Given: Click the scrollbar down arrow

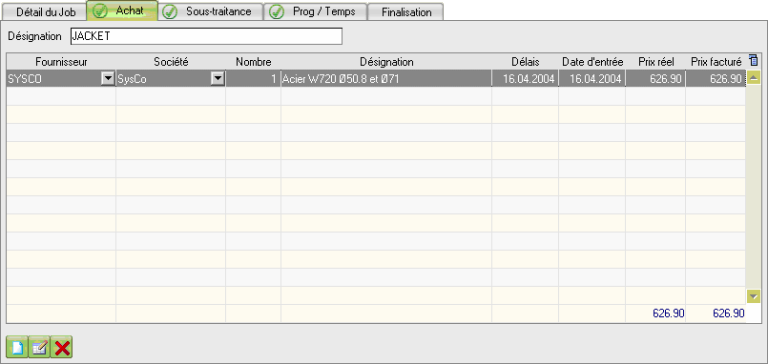Looking at the screenshot, I should [x=753, y=296].
